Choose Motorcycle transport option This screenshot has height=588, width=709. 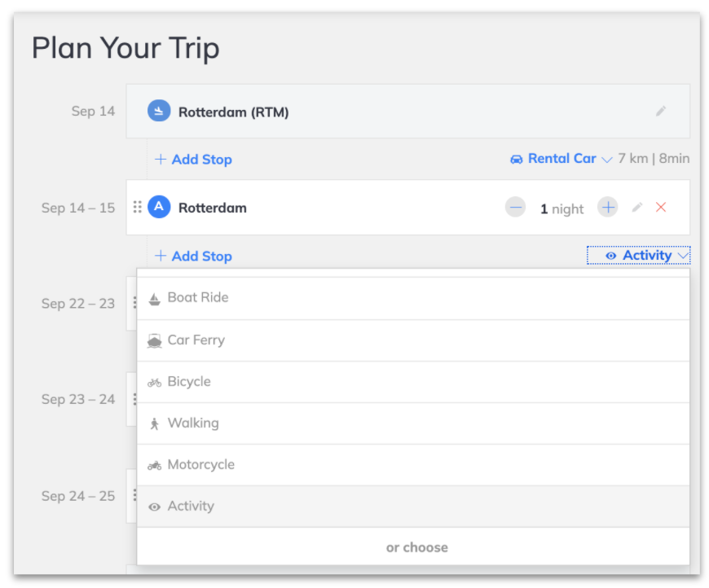point(413,465)
